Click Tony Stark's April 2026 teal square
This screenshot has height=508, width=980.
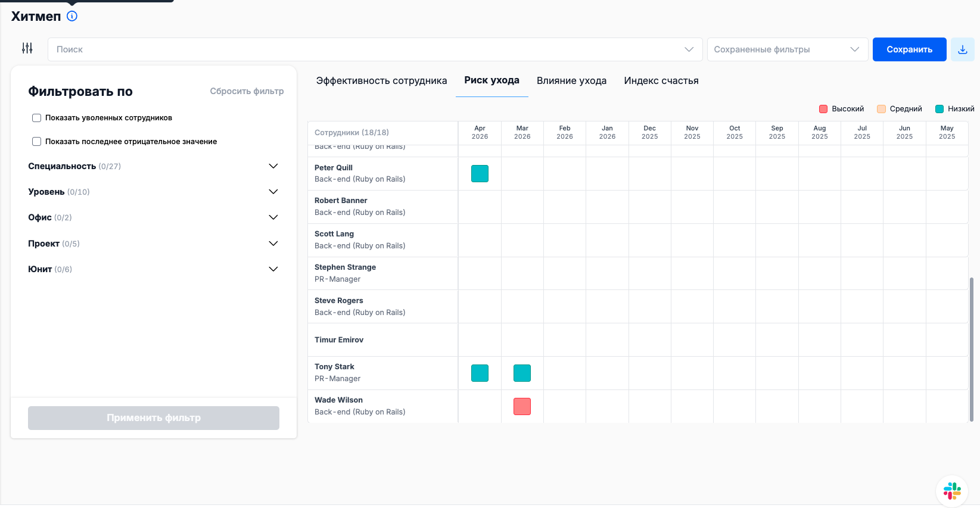pyautogui.click(x=480, y=373)
